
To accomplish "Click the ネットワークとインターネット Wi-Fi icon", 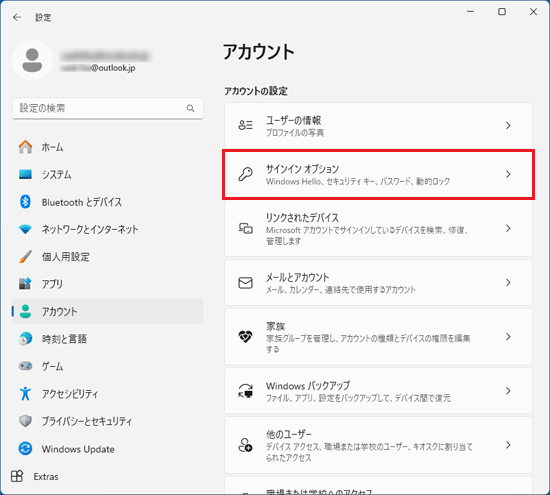I will click(x=25, y=229).
